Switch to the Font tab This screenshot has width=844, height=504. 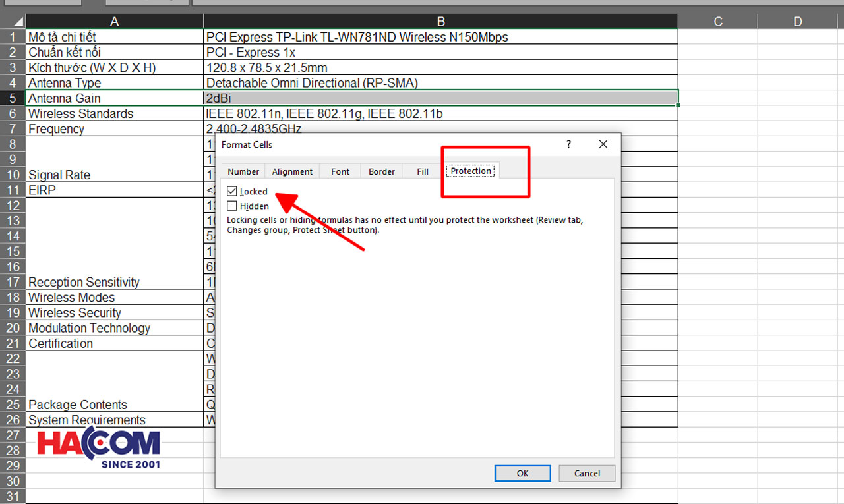tap(340, 171)
